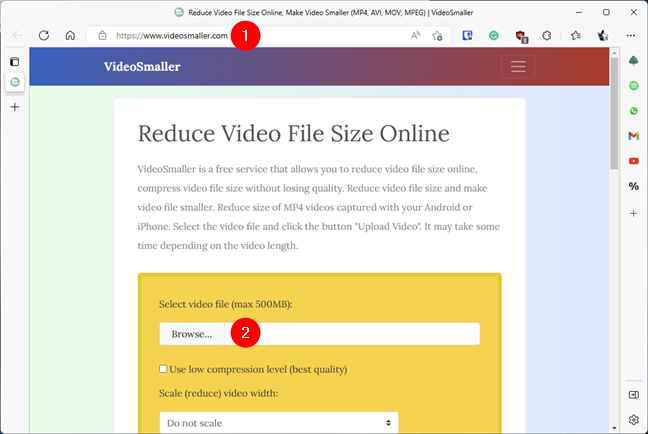This screenshot has width=648, height=434.
Task: Open green tree sidebar app icon
Action: tap(634, 61)
